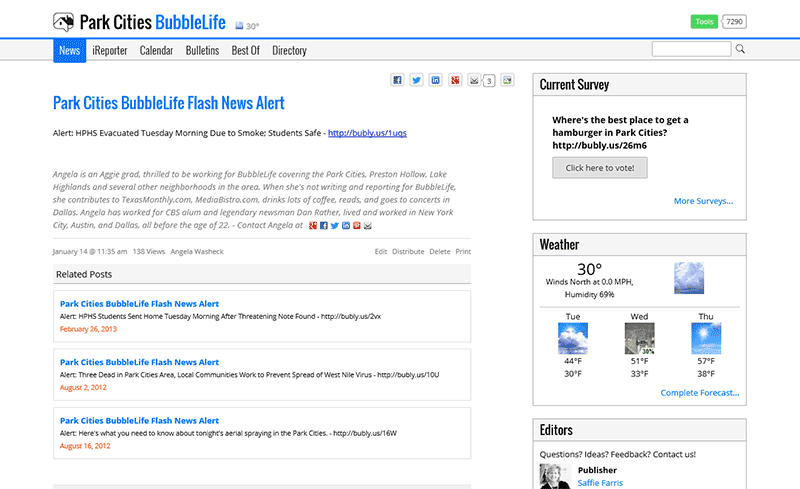Open author Angela Washeck's profile link
Screen dimensions: 800x489
tap(197, 252)
